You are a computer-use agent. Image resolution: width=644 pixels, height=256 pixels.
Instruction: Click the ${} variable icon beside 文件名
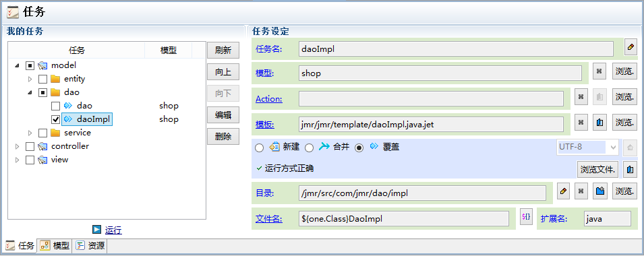[526, 217]
